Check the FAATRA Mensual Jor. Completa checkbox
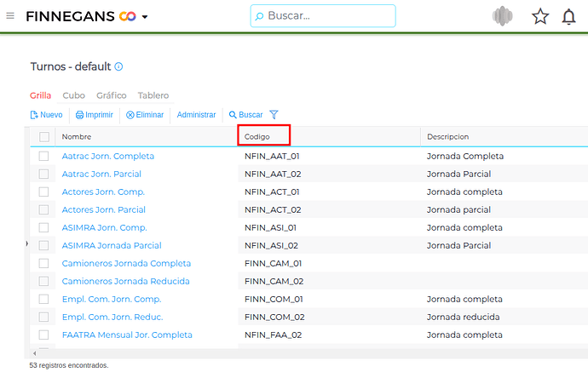The width and height of the screenshot is (588, 372). pos(43,335)
